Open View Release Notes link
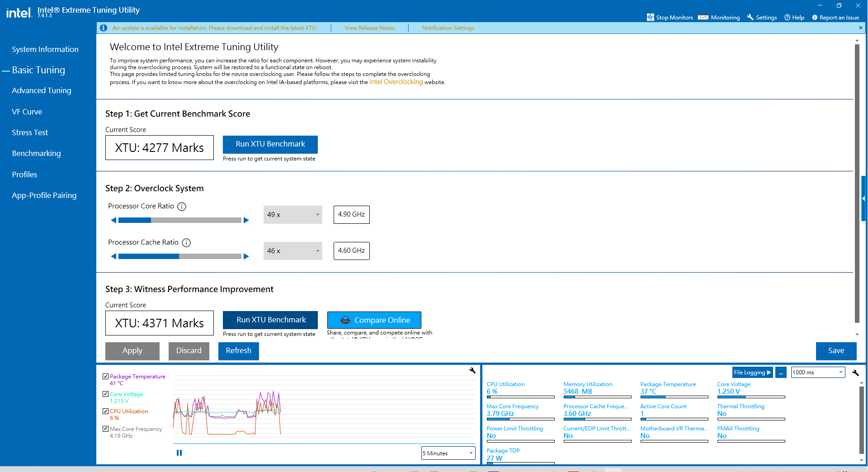Viewport: 868px width, 472px height. 369,28
